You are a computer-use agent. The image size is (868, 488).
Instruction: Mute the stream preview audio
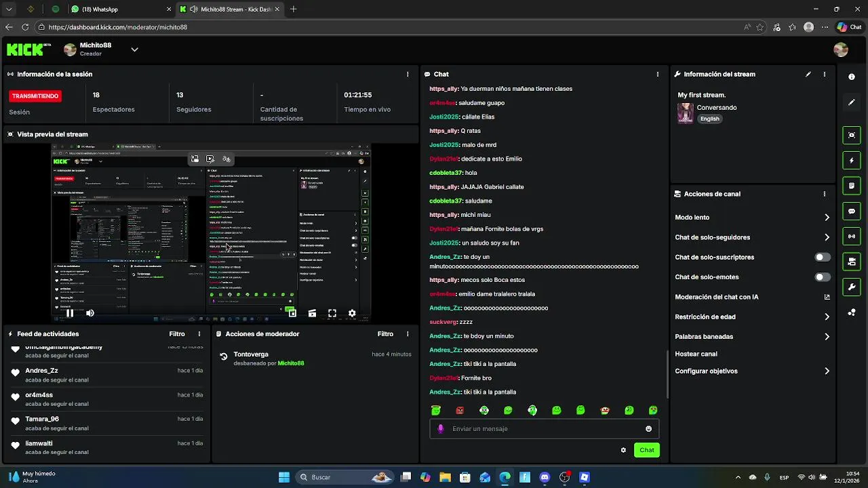click(x=90, y=313)
